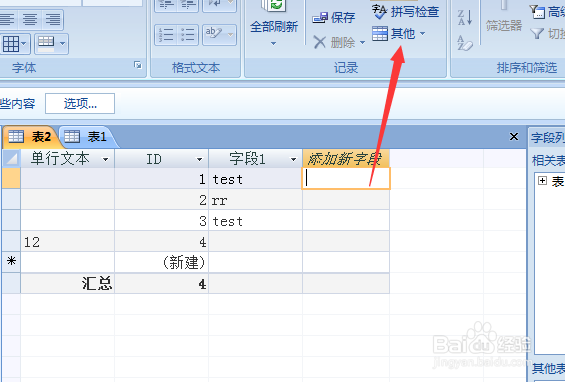This screenshot has width=565, height=382.
Task: Click the clear all sorts icon
Action: click(x=465, y=43)
